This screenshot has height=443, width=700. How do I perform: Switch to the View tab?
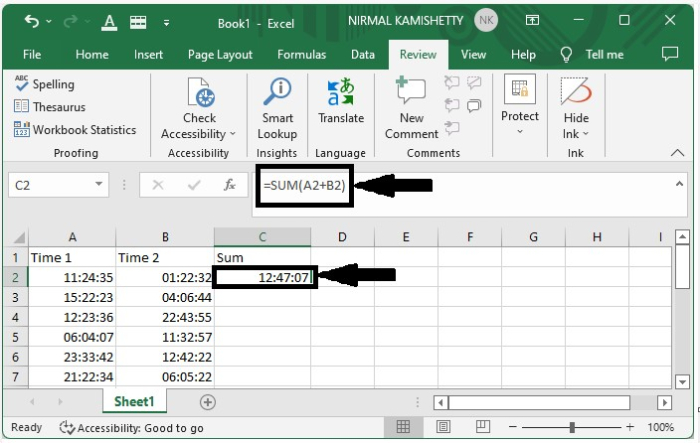coord(473,54)
